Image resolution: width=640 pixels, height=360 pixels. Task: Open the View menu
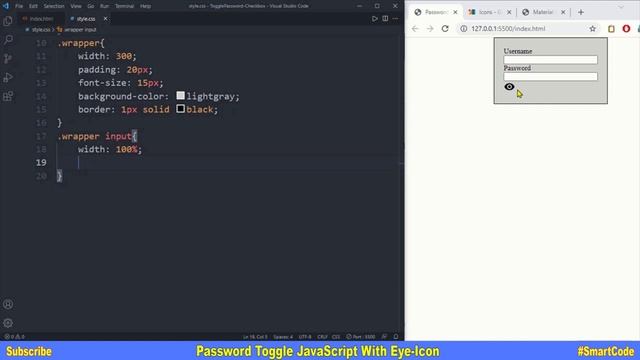[76, 6]
